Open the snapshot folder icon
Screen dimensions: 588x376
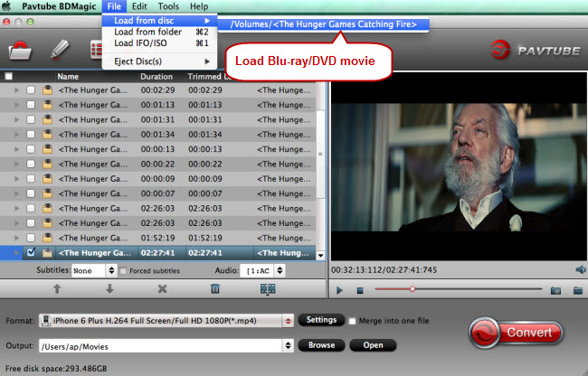pyautogui.click(x=578, y=290)
